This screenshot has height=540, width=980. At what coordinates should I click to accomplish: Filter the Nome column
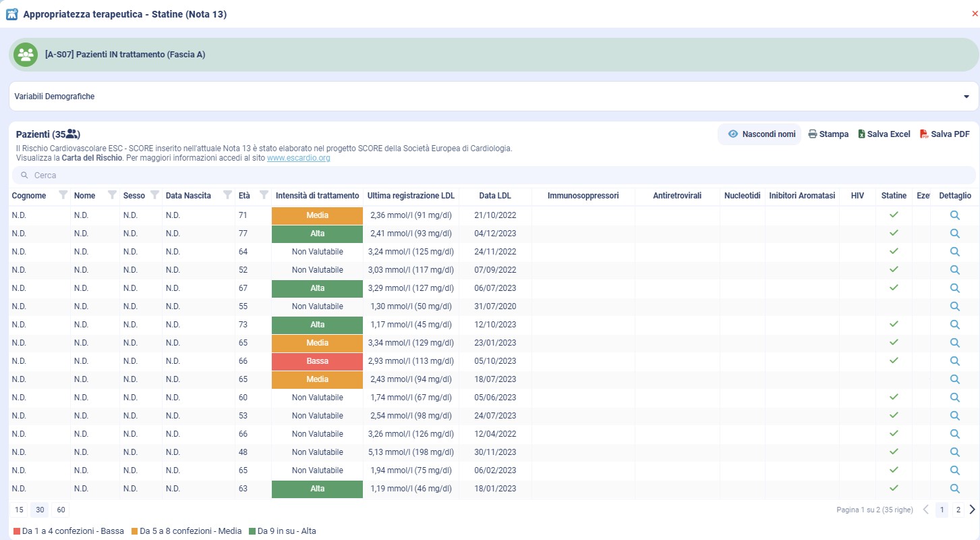112,196
